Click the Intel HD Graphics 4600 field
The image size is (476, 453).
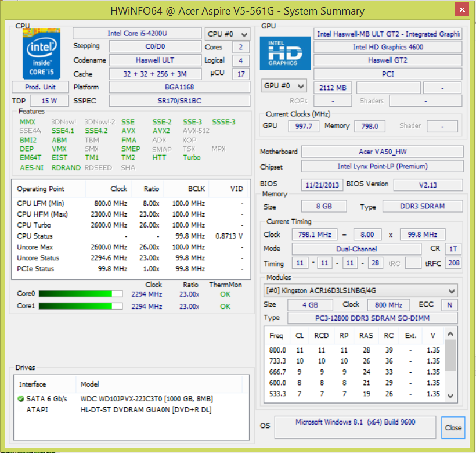[388, 47]
